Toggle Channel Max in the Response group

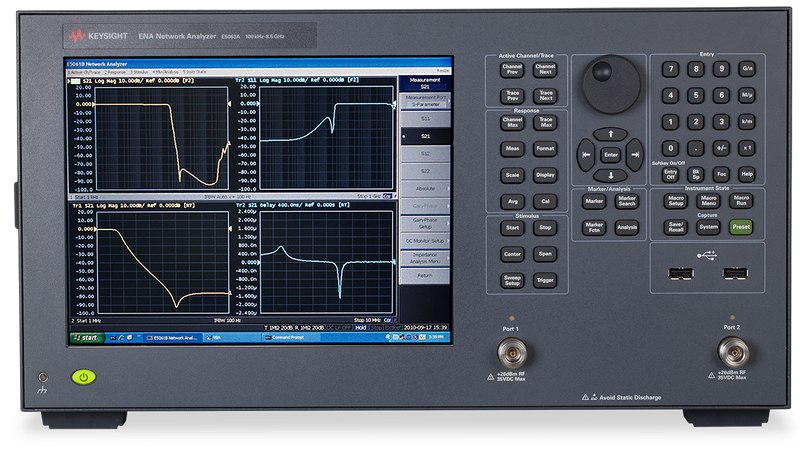tap(511, 123)
